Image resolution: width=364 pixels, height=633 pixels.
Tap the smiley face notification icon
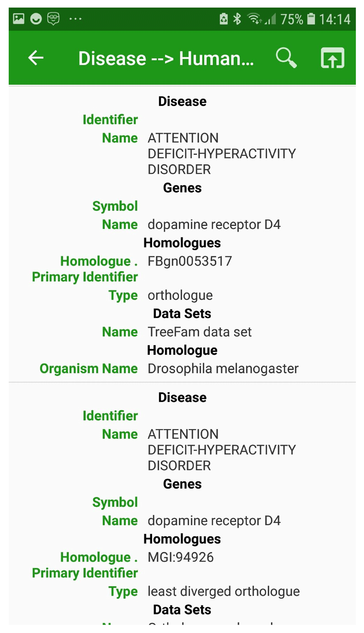pyautogui.click(x=36, y=19)
